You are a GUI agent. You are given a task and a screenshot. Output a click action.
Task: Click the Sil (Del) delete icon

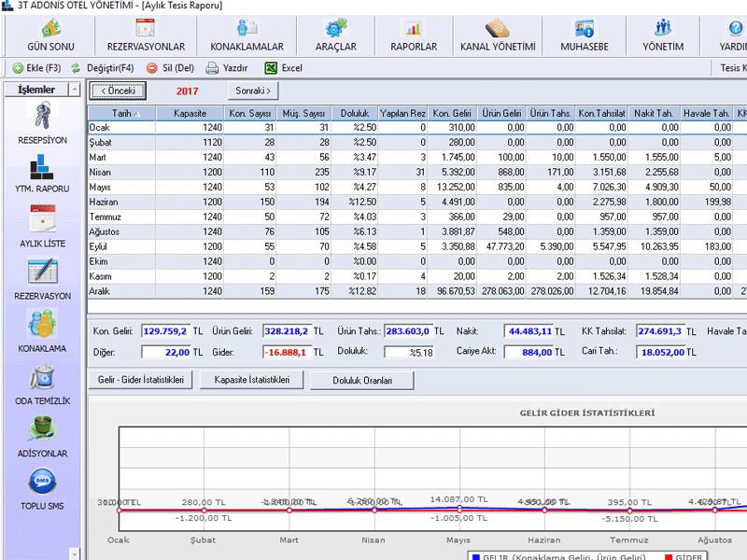click(x=152, y=68)
